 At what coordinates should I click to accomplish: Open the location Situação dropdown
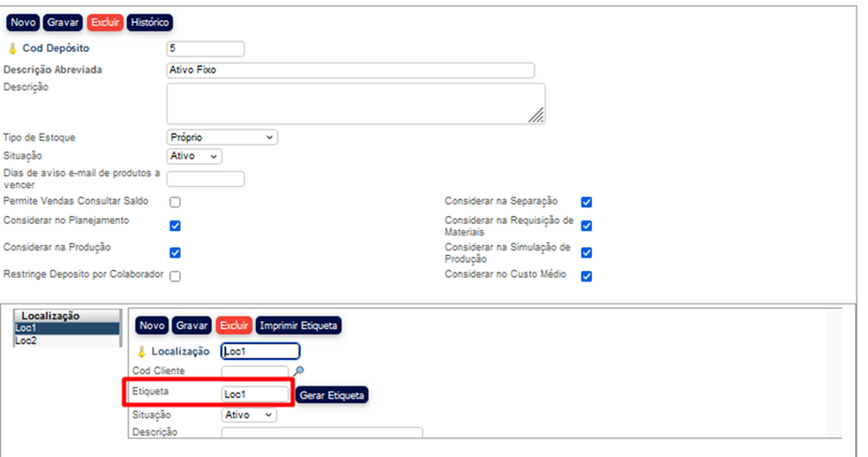click(249, 415)
